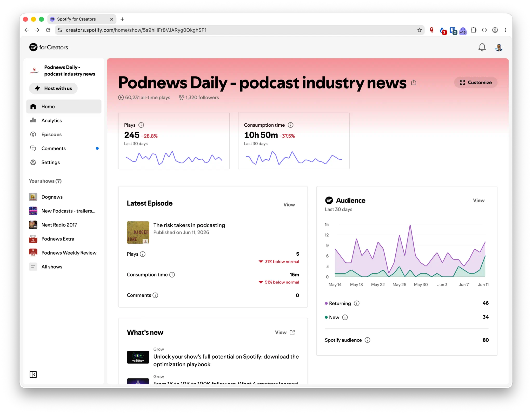The height and width of the screenshot is (414, 532).
Task: Click the browser back arrow
Action: tap(26, 30)
